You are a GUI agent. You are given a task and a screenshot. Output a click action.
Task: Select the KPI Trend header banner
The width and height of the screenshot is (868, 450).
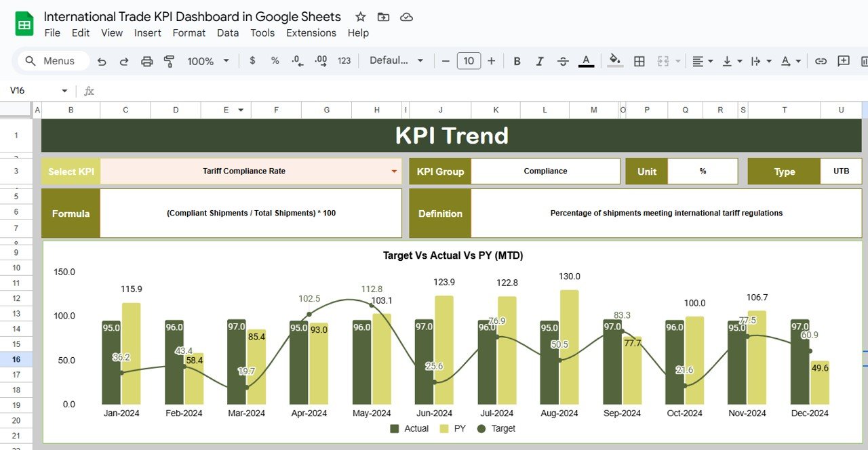pyautogui.click(x=452, y=136)
